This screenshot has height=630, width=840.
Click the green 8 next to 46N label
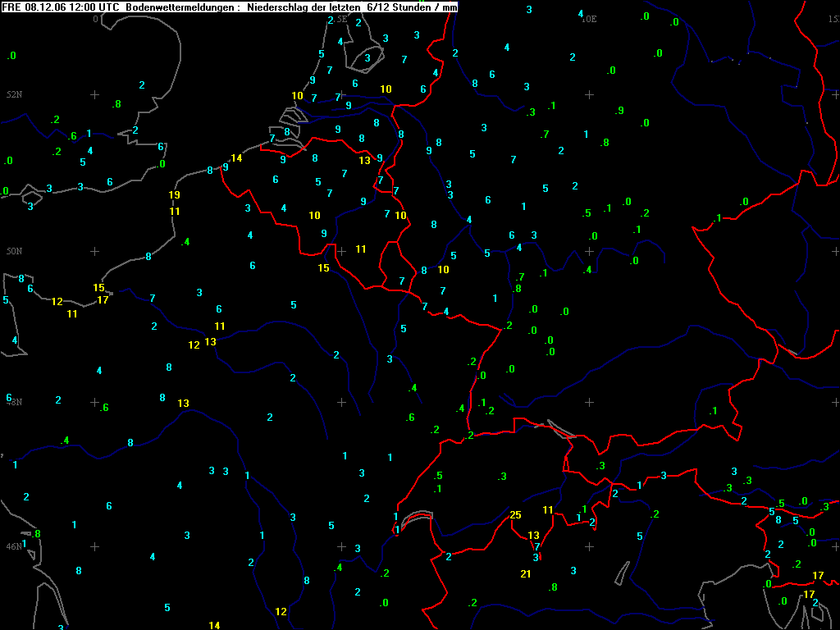click(x=37, y=534)
